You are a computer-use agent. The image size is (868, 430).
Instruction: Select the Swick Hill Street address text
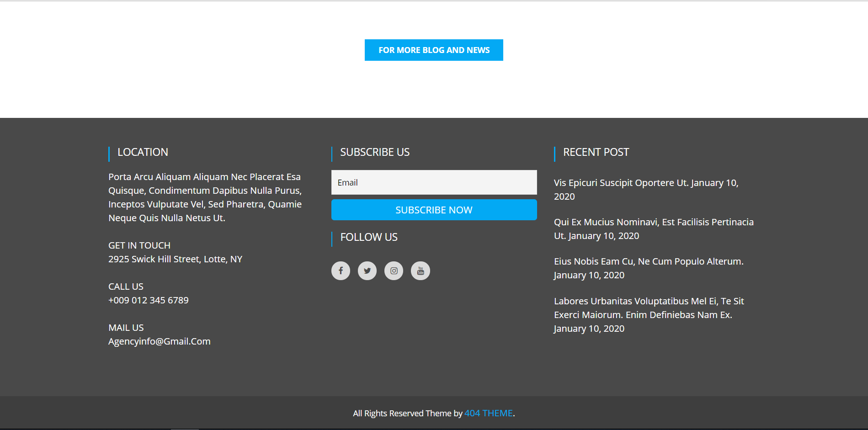click(x=175, y=259)
